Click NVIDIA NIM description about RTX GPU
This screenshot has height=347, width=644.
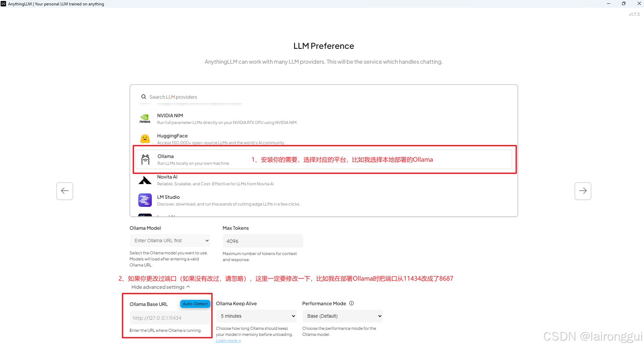227,123
